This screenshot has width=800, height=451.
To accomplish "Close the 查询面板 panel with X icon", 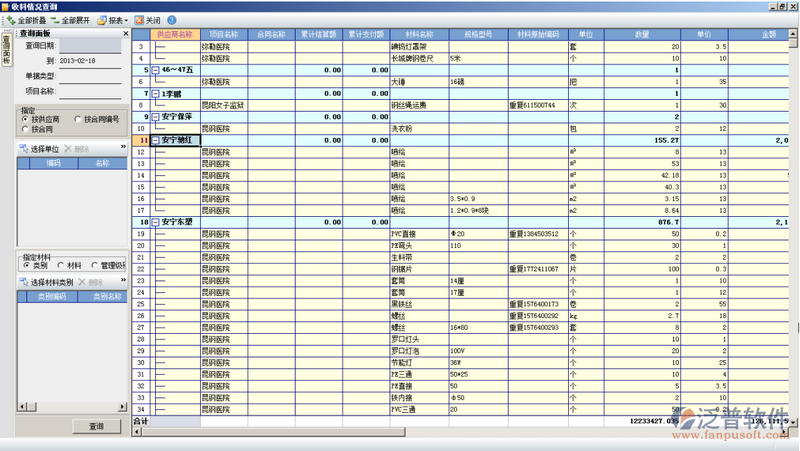I will pyautogui.click(x=123, y=34).
